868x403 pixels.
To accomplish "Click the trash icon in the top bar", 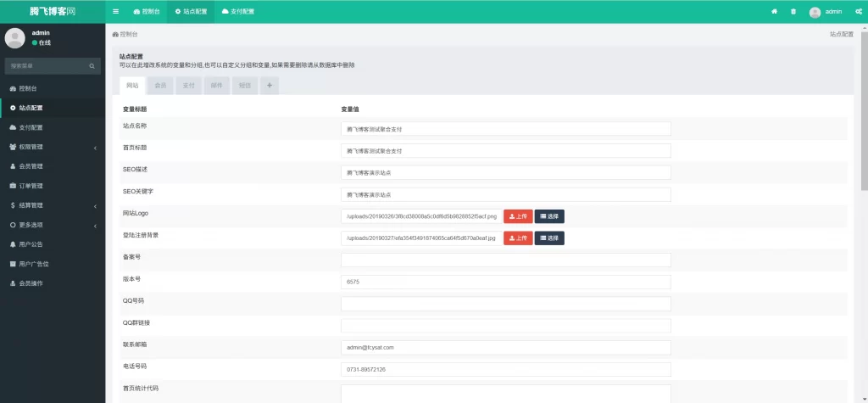I will click(x=793, y=12).
